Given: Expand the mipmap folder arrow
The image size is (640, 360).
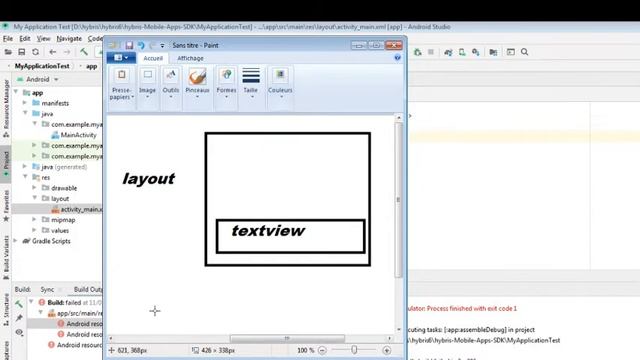Looking at the screenshot, I should [x=34, y=220].
